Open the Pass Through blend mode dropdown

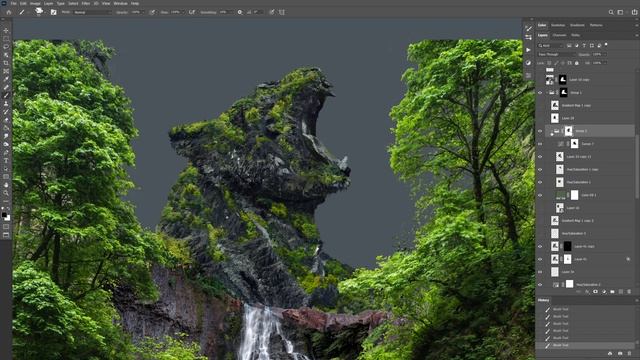click(x=556, y=54)
